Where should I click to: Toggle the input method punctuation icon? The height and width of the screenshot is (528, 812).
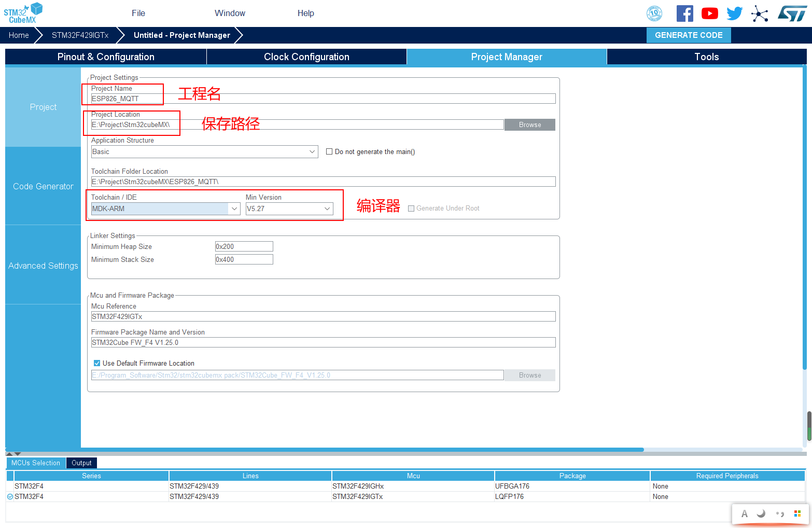pos(780,514)
